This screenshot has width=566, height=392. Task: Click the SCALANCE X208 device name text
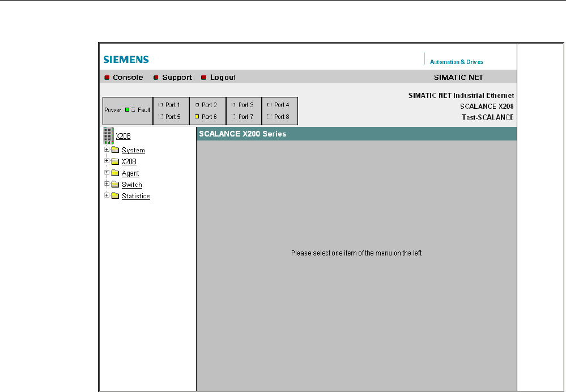click(487, 106)
